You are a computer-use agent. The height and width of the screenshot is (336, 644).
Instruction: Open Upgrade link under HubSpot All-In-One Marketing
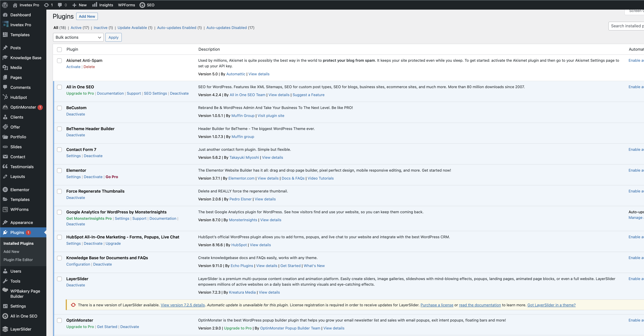click(113, 243)
